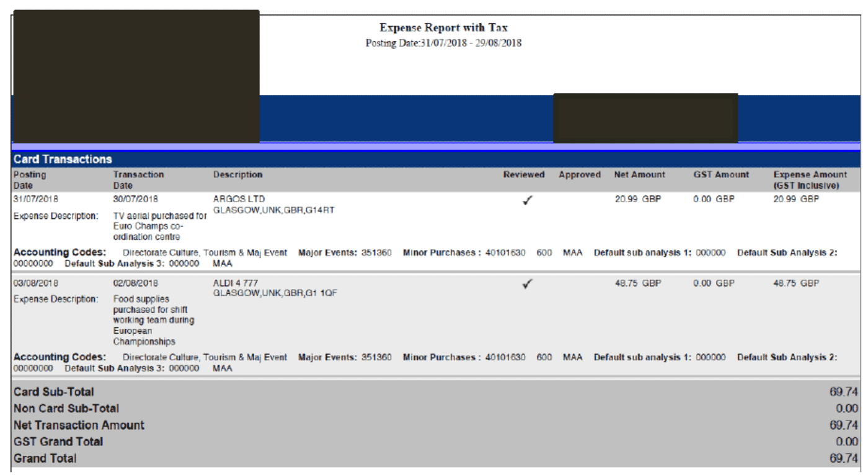This screenshot has width=868, height=475.
Task: Click the 'Food supplies purchased' expense description
Action: pyautogui.click(x=154, y=320)
